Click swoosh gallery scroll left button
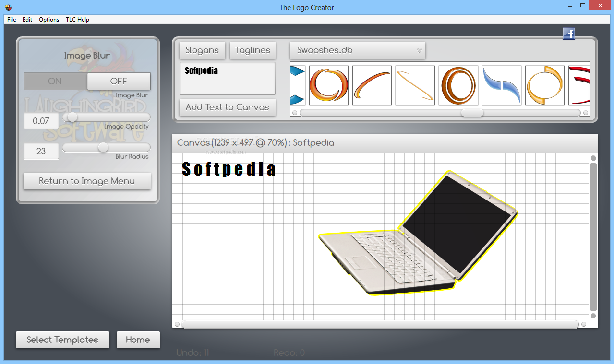614x364 pixels. 295,113
